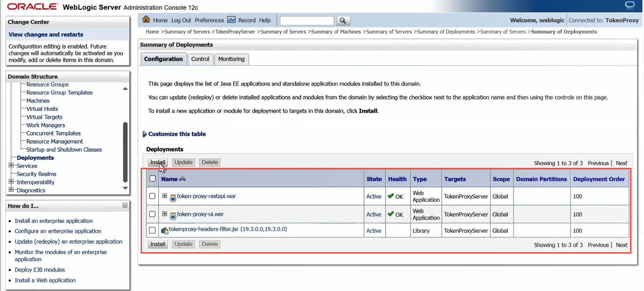Expand the token-proxy-restapi.war row
The width and height of the screenshot is (644, 291).
165,196
